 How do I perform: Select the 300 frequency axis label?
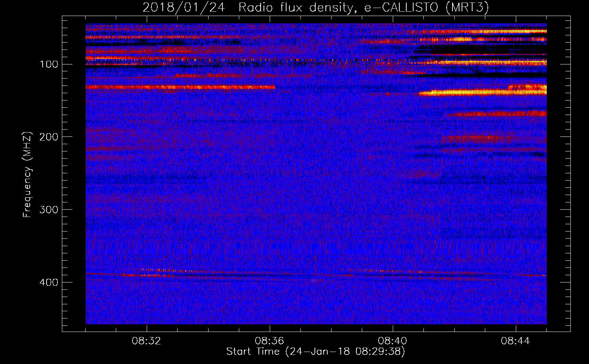[48, 210]
